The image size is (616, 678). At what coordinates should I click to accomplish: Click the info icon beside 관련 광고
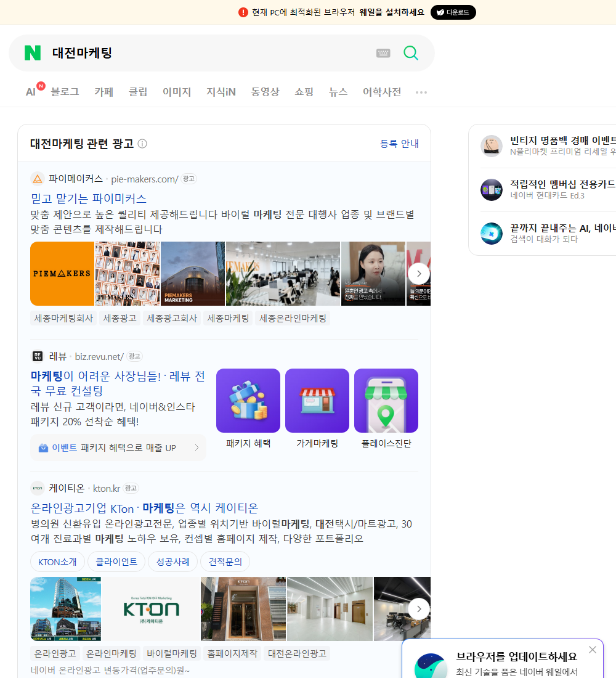point(142,144)
